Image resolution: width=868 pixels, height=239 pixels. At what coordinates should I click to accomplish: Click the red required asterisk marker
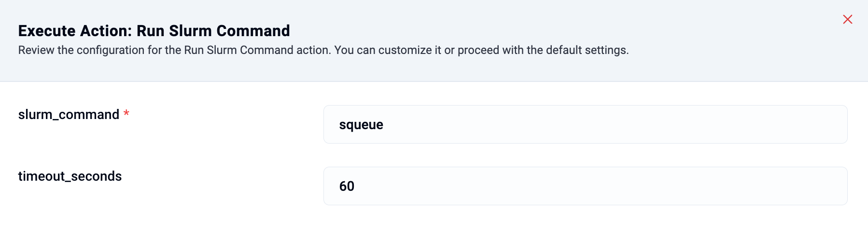pyautogui.click(x=126, y=114)
